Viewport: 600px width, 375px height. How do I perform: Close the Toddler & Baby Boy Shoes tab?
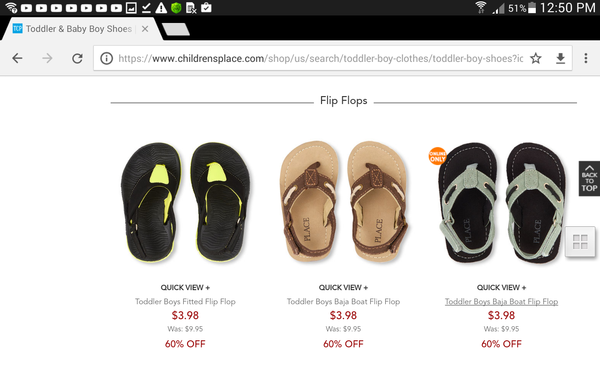[145, 29]
